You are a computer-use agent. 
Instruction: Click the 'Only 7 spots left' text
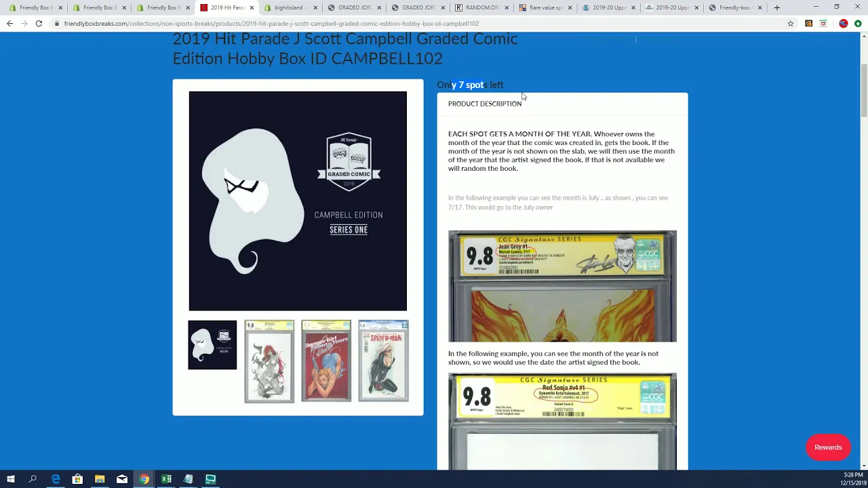470,85
